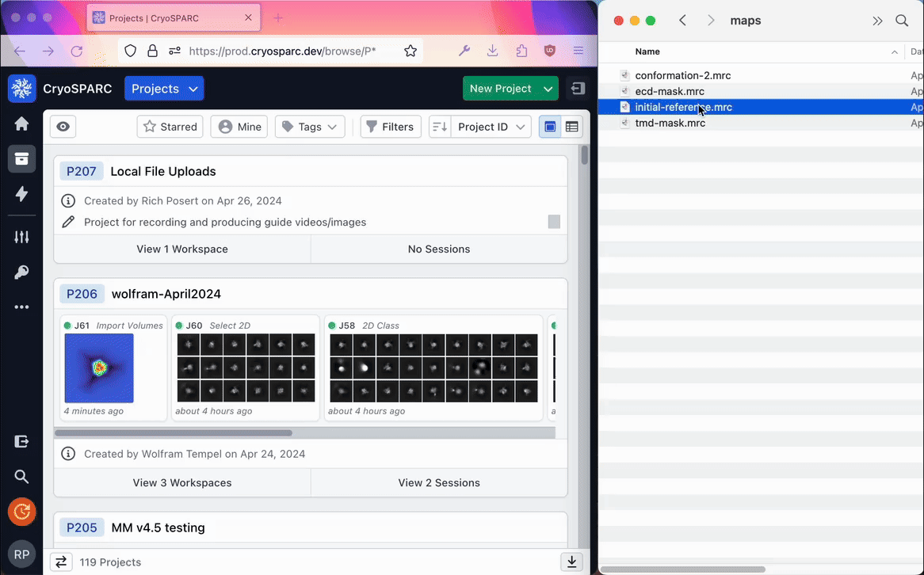Toggle the Starred projects filter
The image size is (924, 575).
[170, 127]
